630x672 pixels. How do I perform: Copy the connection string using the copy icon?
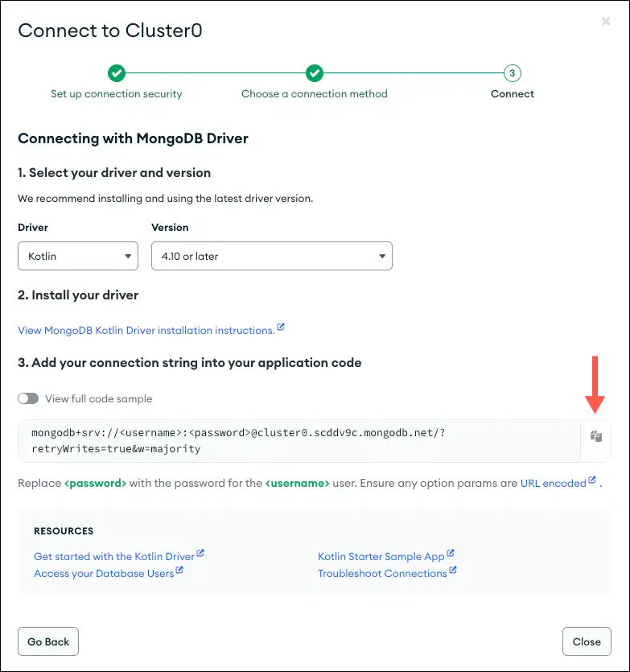click(595, 435)
